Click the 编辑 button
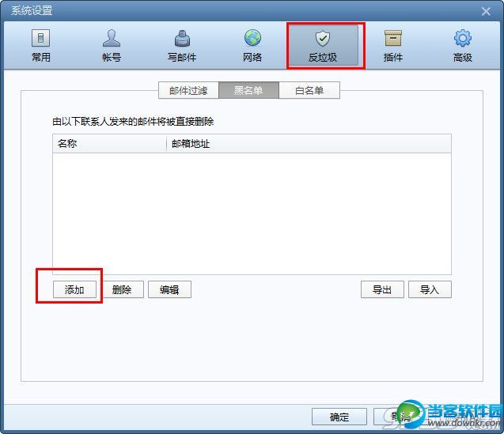 coord(169,290)
